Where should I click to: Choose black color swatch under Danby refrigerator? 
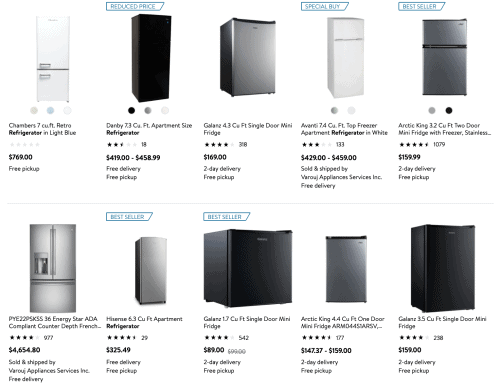(131, 110)
